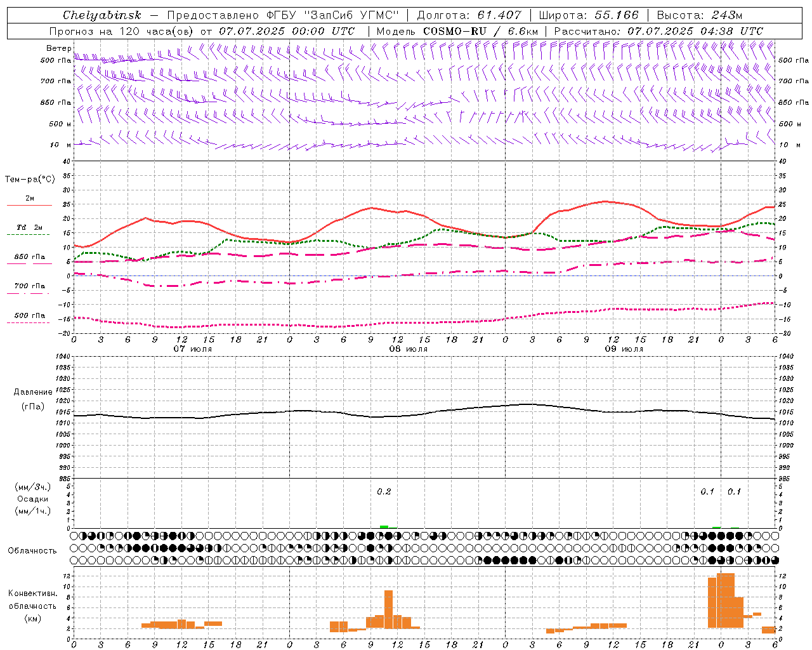Click the Облачность cloud-cover row label
This screenshot has height=650, width=812.
click(32, 550)
